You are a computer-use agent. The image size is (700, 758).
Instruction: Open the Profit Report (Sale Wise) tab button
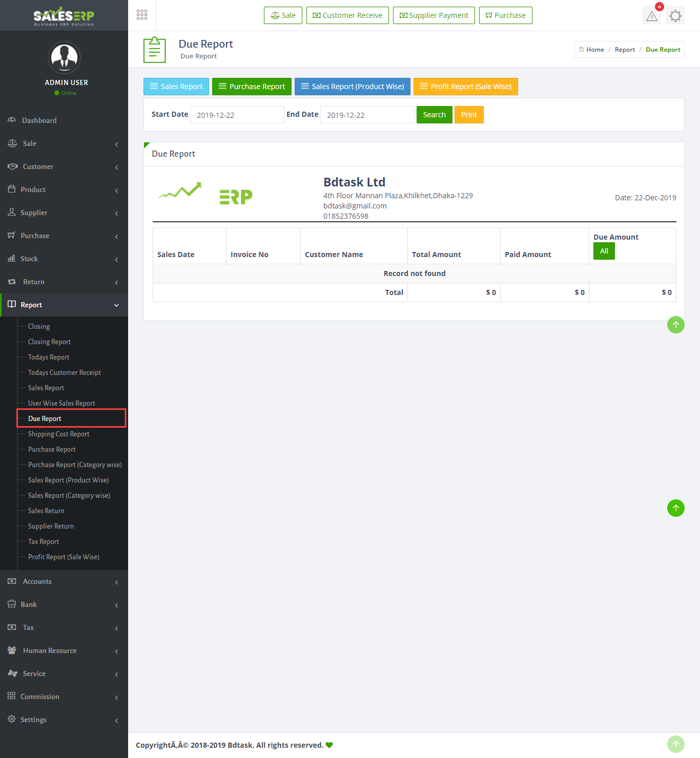coord(465,87)
